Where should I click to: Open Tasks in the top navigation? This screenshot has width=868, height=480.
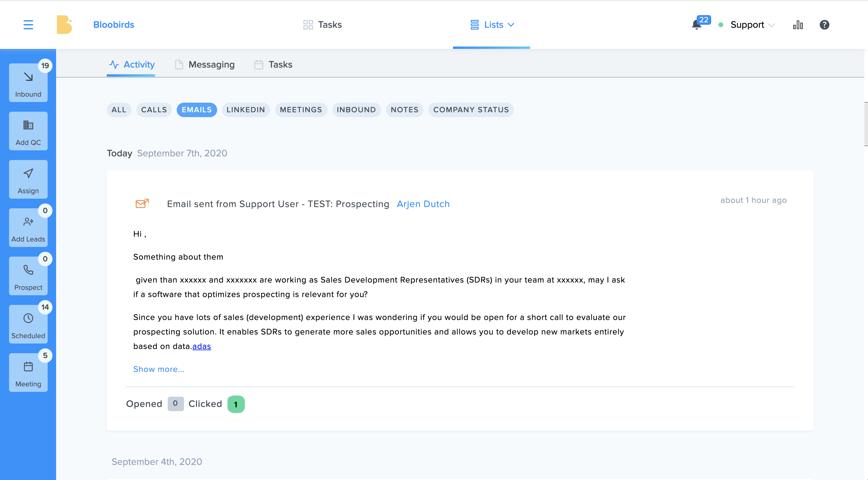[322, 25]
